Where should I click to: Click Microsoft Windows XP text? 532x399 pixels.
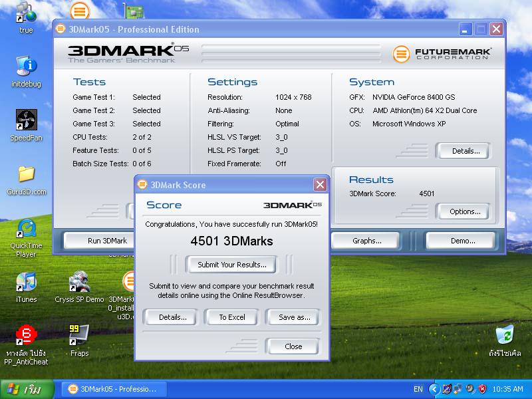pyautogui.click(x=409, y=124)
